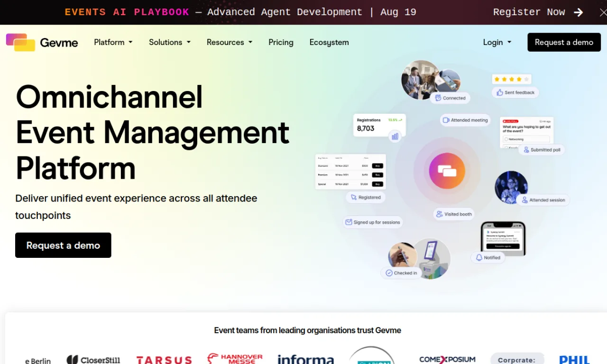Click the mobile phone notification mockup

click(503, 238)
